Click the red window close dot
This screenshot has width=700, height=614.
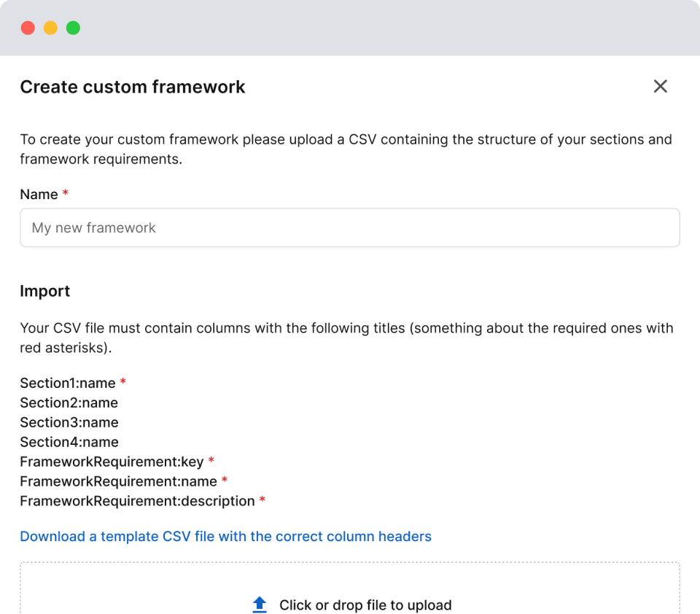[28, 28]
